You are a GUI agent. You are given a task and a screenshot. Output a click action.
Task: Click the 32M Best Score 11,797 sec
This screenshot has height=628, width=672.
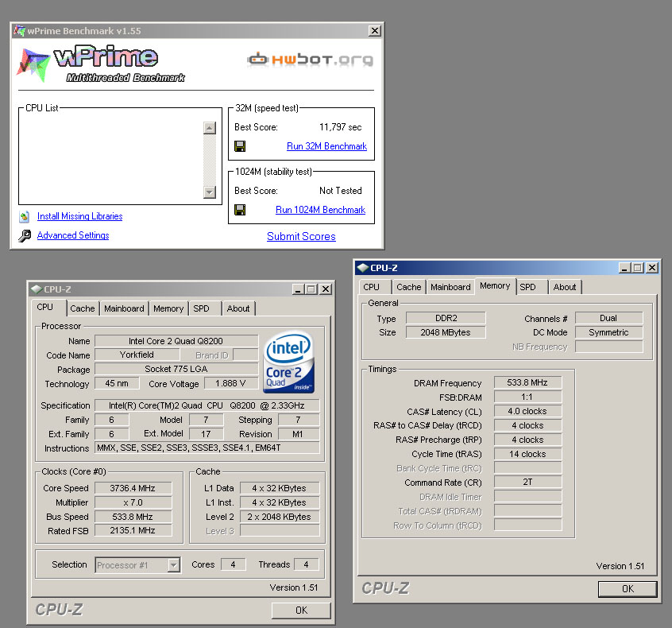340,127
